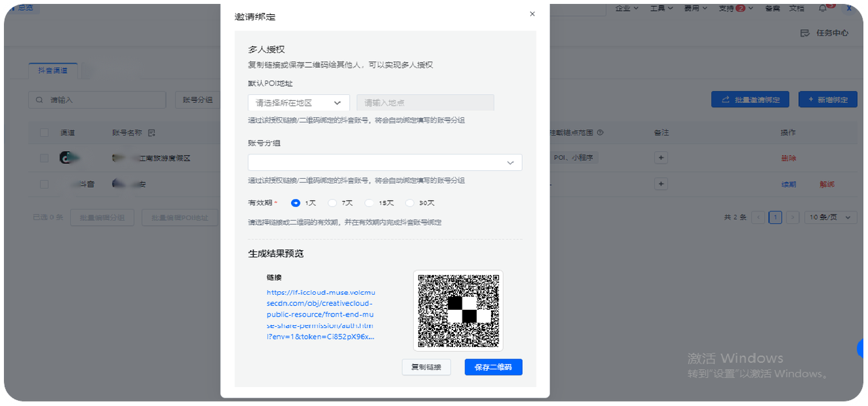Click help icon beside 挂载锚点范围
Viewport: 868px width, 406px height.
(599, 133)
